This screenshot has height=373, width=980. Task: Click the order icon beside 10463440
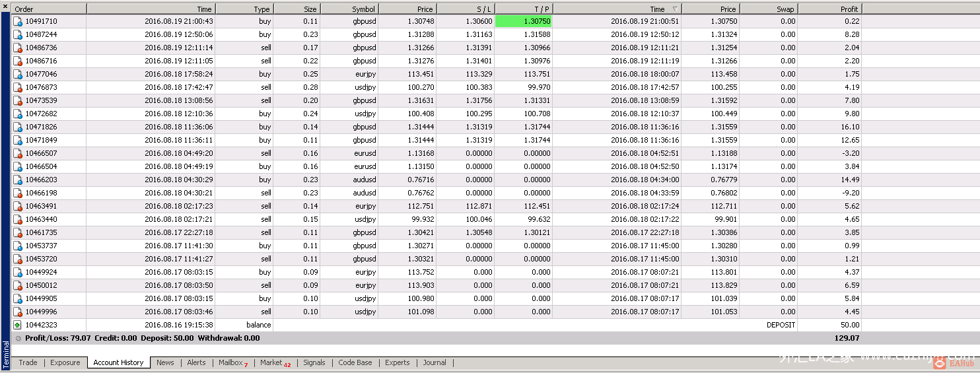click(18, 219)
